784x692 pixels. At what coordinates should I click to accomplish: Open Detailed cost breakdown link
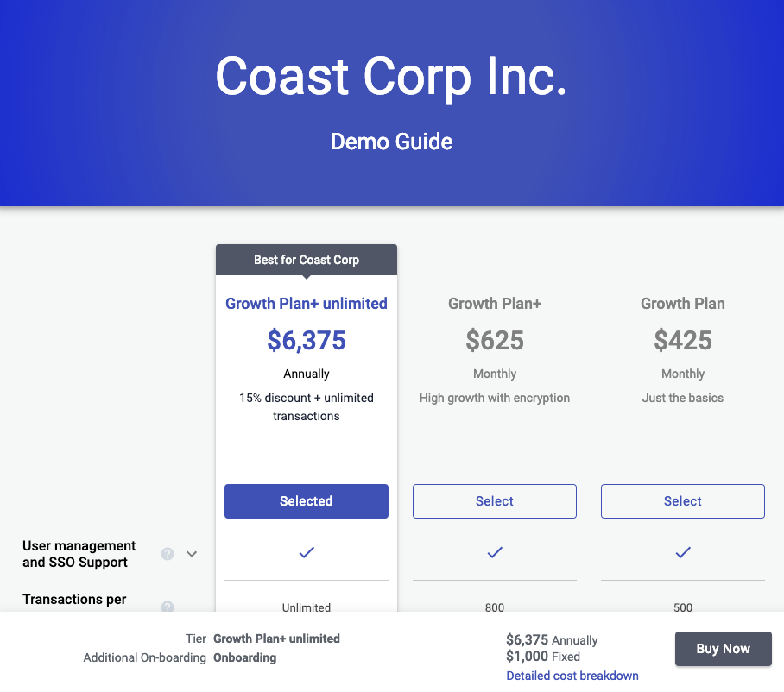coord(572,676)
